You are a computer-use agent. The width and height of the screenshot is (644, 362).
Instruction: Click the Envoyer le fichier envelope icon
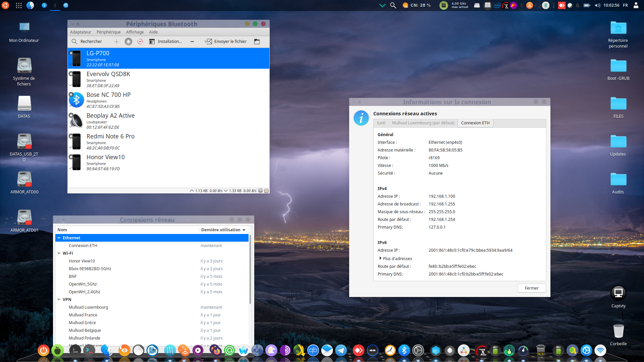click(208, 42)
